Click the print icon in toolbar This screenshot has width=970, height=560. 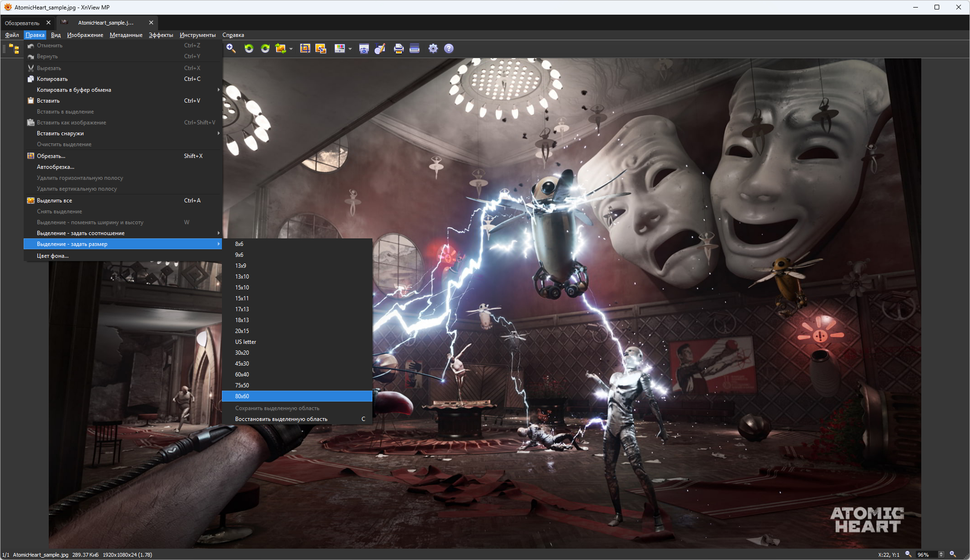[398, 48]
